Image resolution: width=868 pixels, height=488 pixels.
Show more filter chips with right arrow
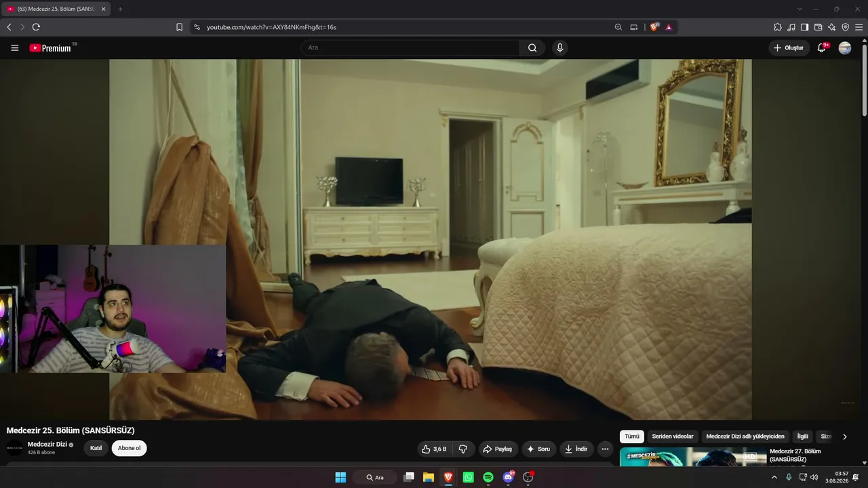844,436
